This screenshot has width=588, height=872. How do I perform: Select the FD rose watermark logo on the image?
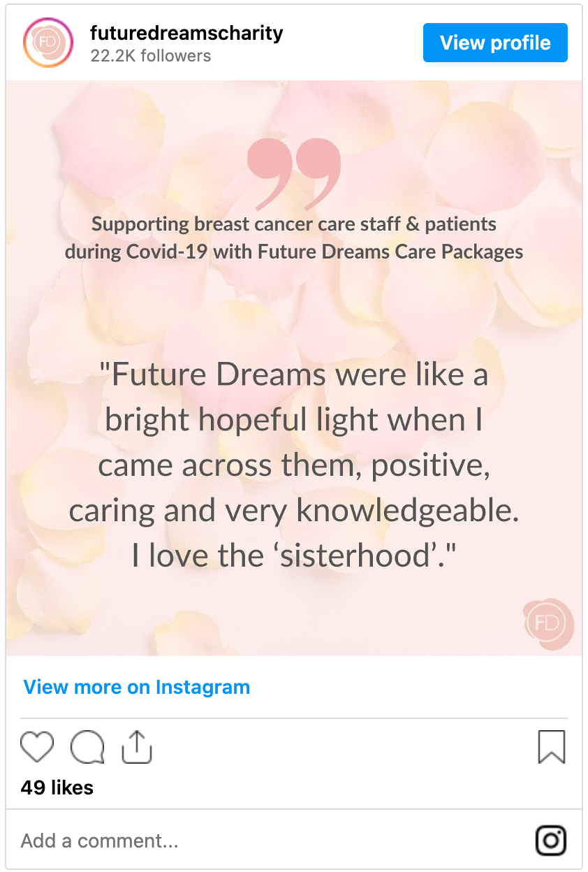(548, 623)
